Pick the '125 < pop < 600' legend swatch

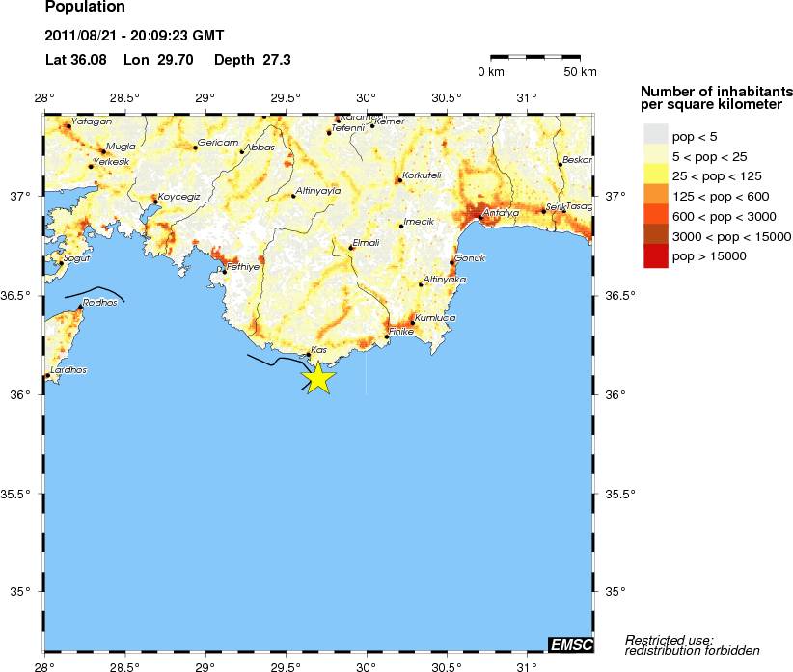tap(655, 196)
